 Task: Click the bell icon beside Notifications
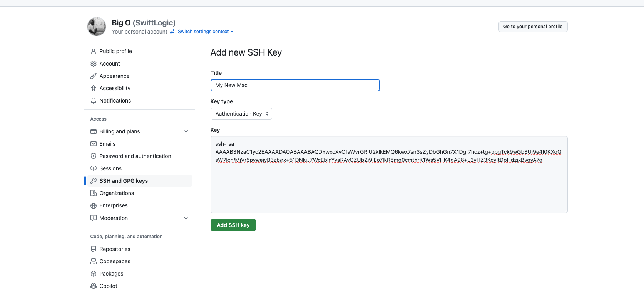pos(94,101)
